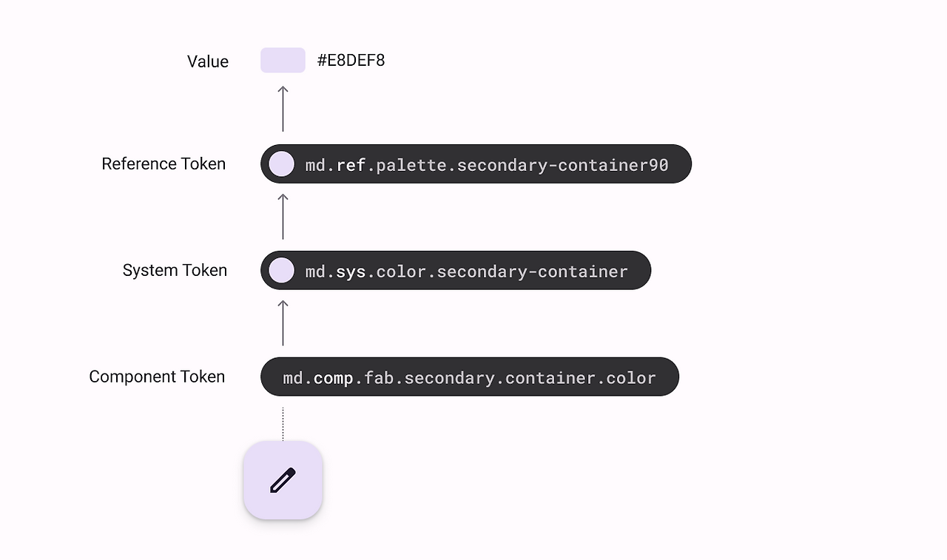The height and width of the screenshot is (560, 947).
Task: Click the word "secondary-container90" in the reference pill
Action: click(563, 165)
